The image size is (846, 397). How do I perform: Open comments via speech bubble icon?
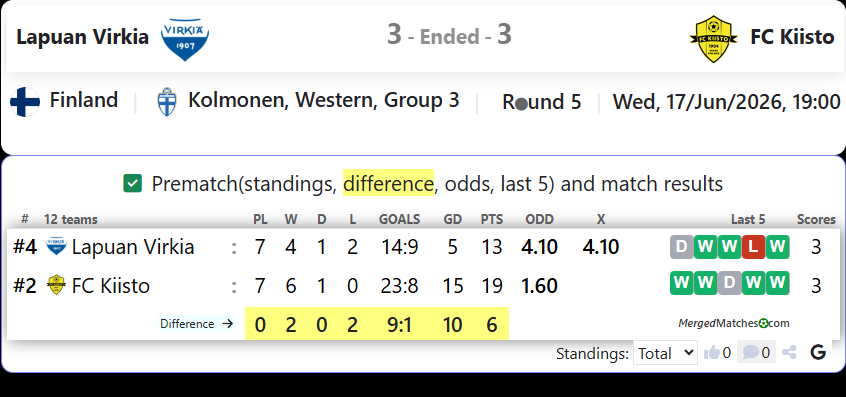coord(751,353)
